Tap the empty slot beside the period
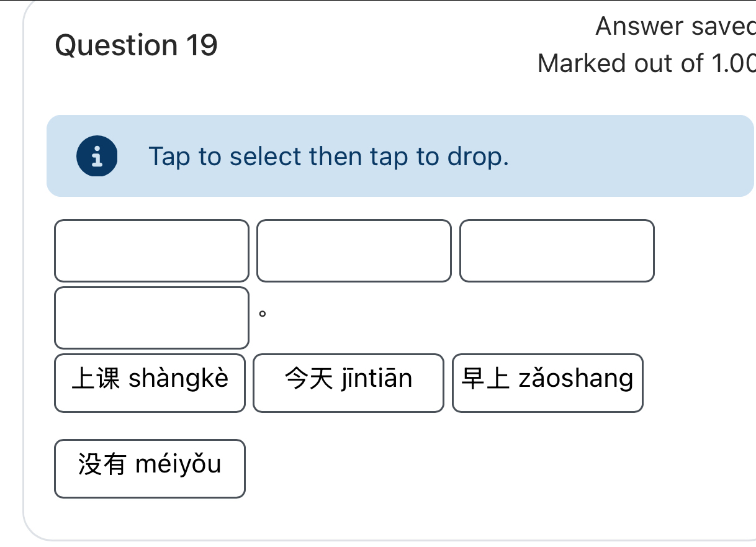This screenshot has width=756, height=547. click(152, 318)
